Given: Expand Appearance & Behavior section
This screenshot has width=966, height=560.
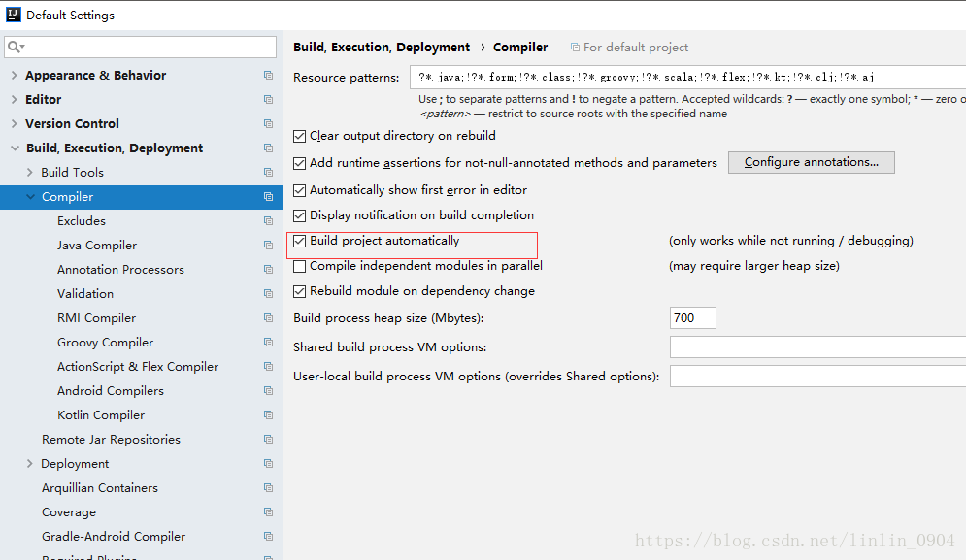Looking at the screenshot, I should coord(15,75).
